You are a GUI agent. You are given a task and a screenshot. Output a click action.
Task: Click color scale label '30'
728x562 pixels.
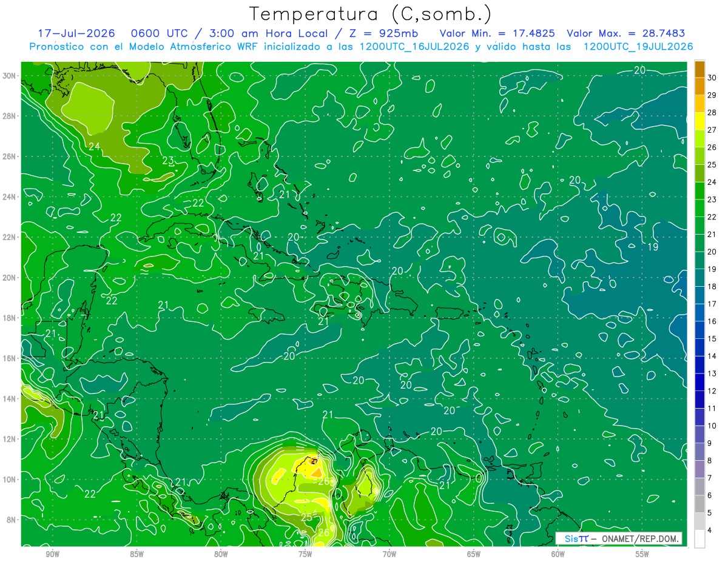pyautogui.click(x=712, y=77)
